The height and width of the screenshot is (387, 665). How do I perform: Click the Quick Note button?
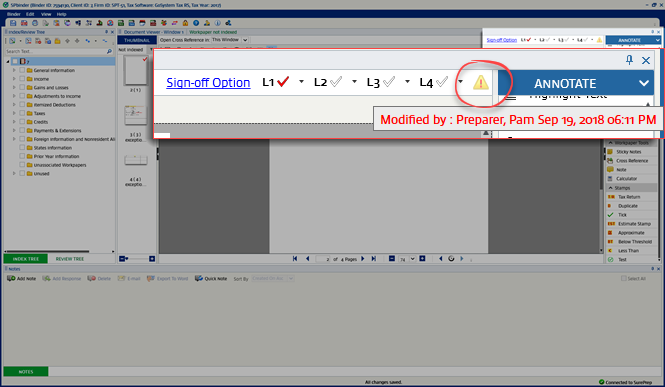coord(211,278)
